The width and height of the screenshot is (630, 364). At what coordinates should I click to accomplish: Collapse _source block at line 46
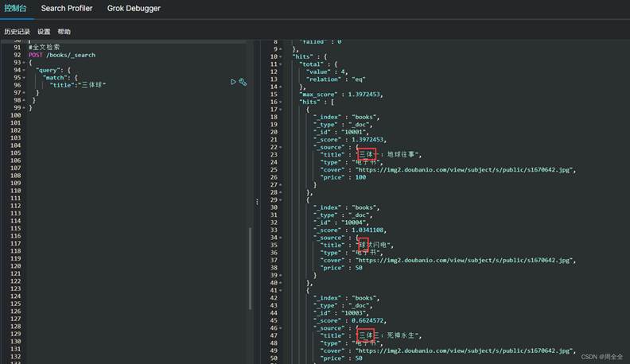pos(281,328)
